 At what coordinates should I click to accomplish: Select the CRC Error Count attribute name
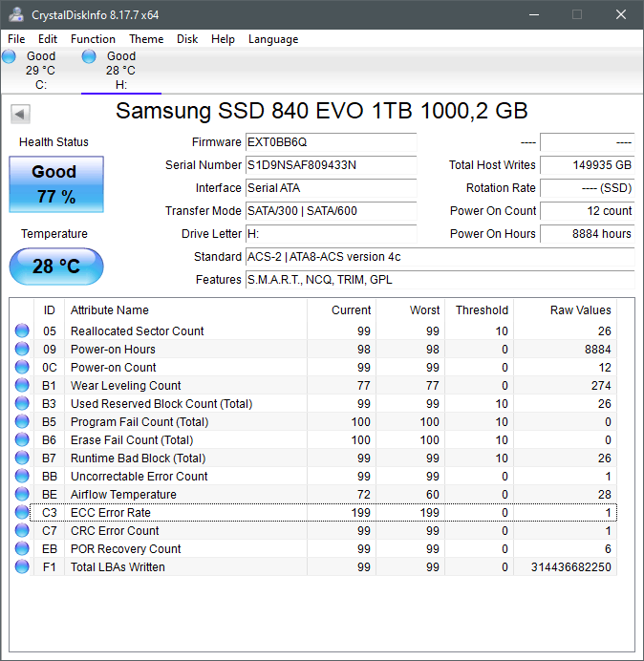pyautogui.click(x=115, y=530)
